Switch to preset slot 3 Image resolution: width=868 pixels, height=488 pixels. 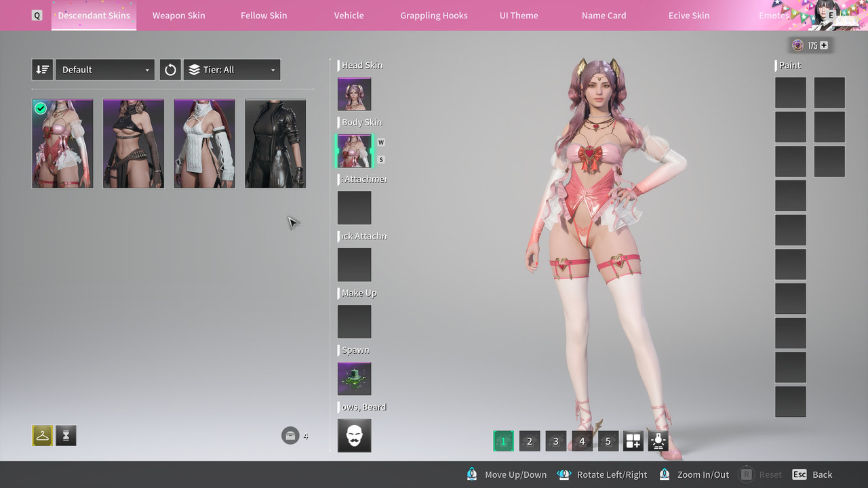click(555, 441)
